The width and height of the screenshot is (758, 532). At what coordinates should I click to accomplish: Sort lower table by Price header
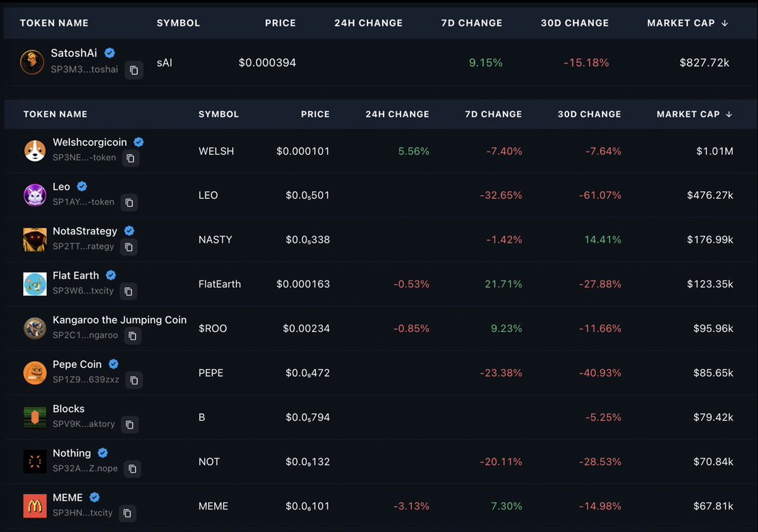point(315,114)
